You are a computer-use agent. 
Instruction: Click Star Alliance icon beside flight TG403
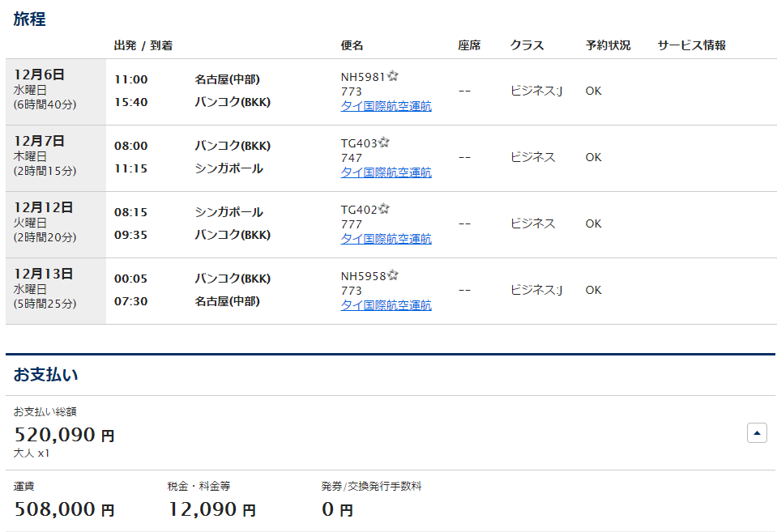[384, 143]
